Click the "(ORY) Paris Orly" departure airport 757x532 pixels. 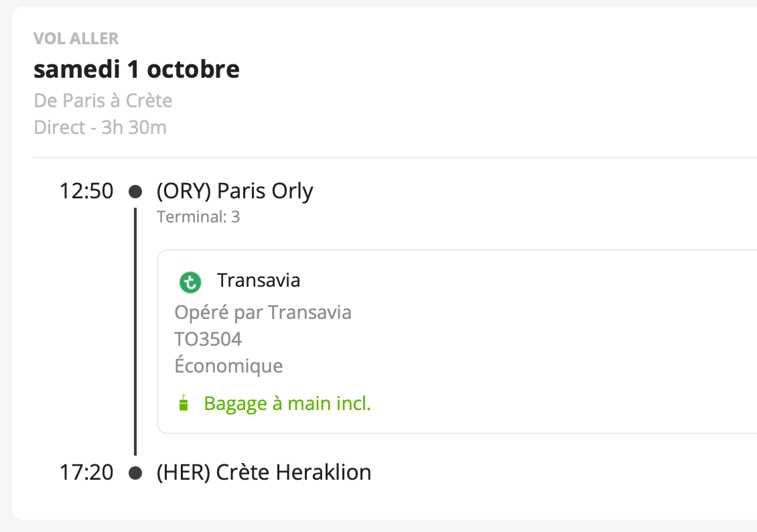pyautogui.click(x=234, y=192)
